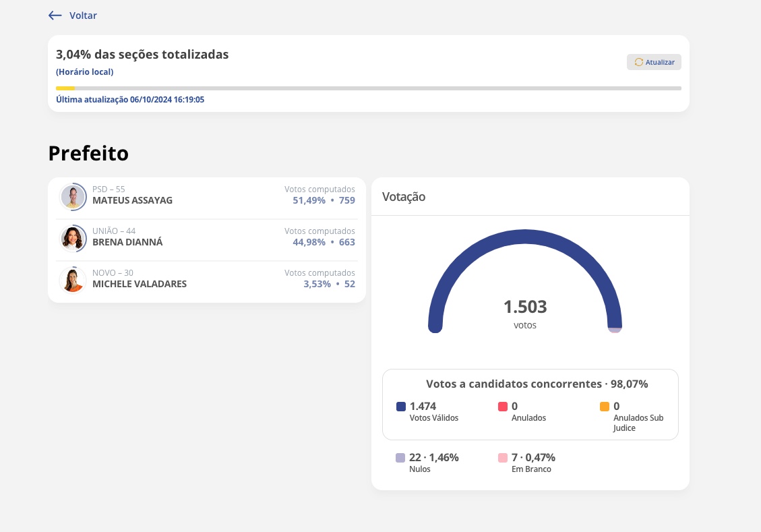
Task: Click the Votação panel header
Action: point(404,197)
